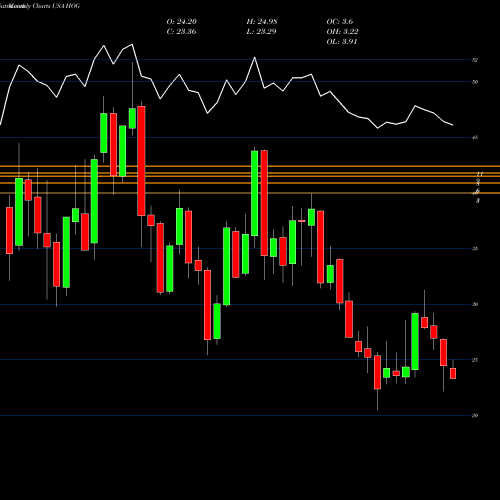Select the OL: 3.91 reading
500x500 pixels.
342,42
